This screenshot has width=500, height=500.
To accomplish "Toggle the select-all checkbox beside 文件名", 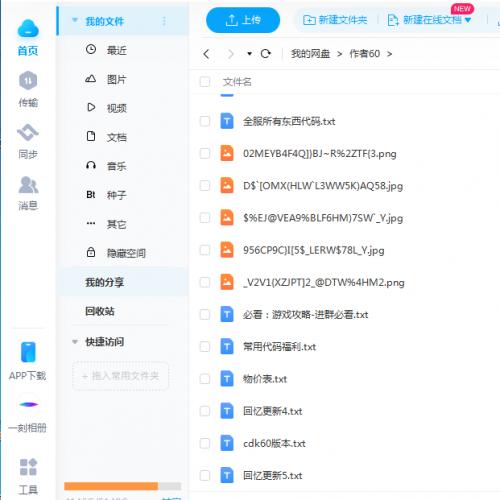I will (205, 82).
